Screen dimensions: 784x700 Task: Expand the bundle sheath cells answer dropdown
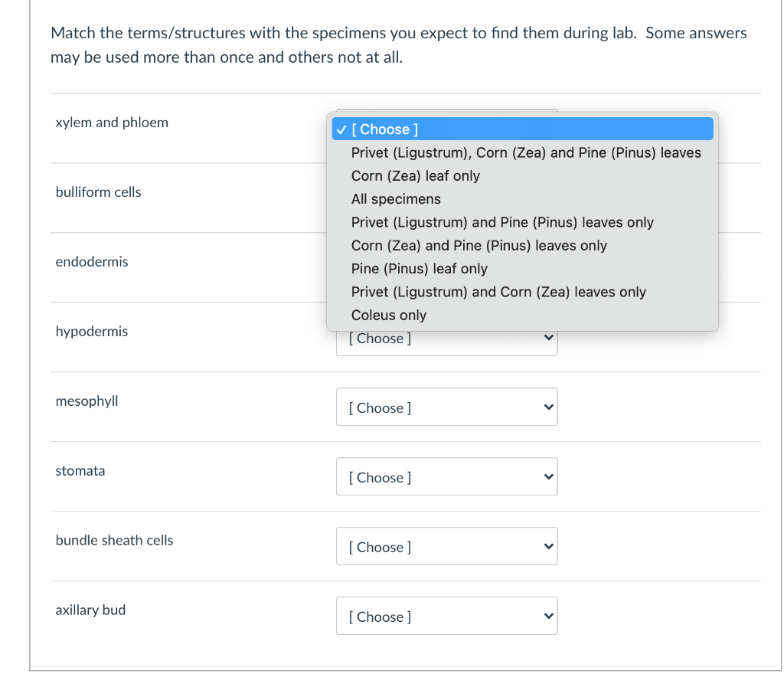click(x=446, y=547)
